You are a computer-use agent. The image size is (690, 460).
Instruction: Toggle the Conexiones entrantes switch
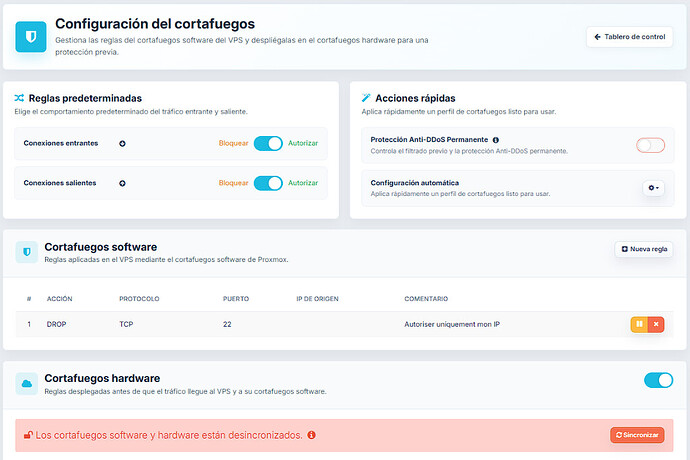(268, 144)
